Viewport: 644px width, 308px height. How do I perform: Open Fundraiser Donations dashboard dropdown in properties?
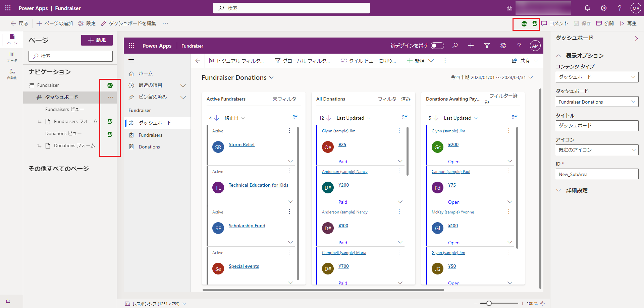pyautogui.click(x=597, y=102)
